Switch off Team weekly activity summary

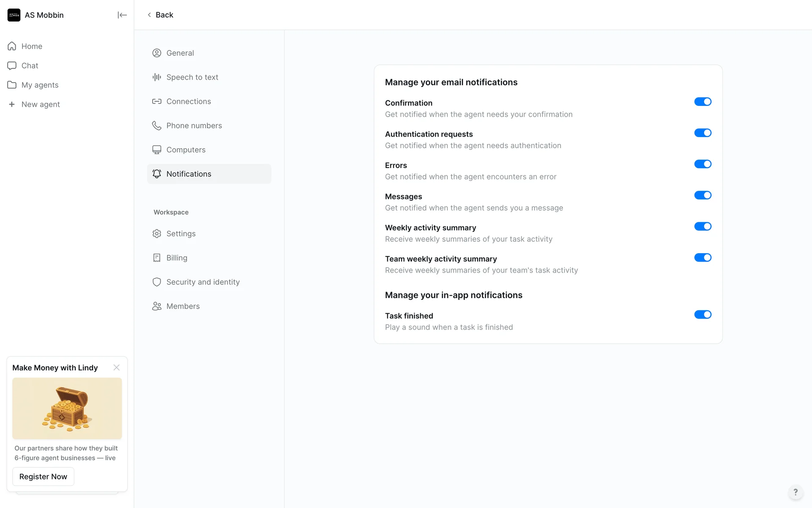702,257
